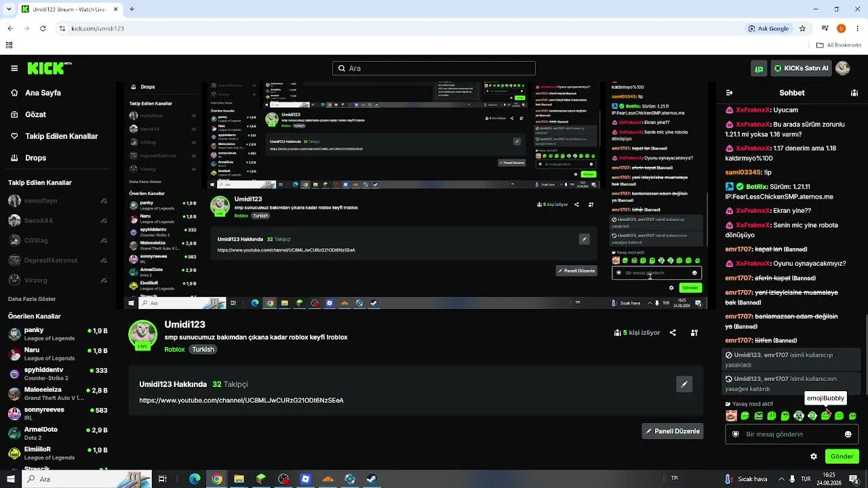Viewport: 868px width, 488px height.
Task: Click the Ara search field on Kick
Action: coord(434,68)
